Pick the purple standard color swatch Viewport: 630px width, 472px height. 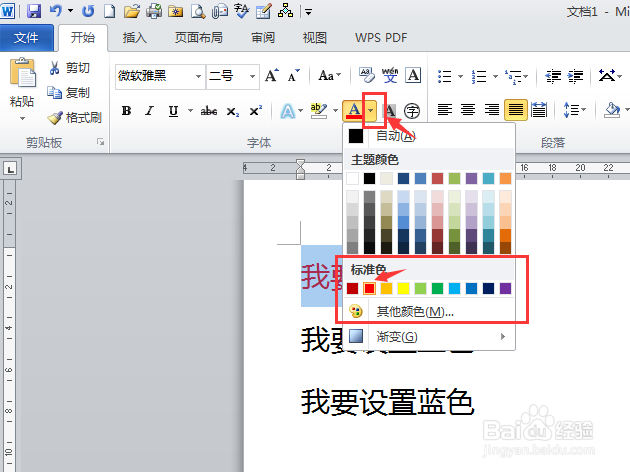(x=505, y=288)
